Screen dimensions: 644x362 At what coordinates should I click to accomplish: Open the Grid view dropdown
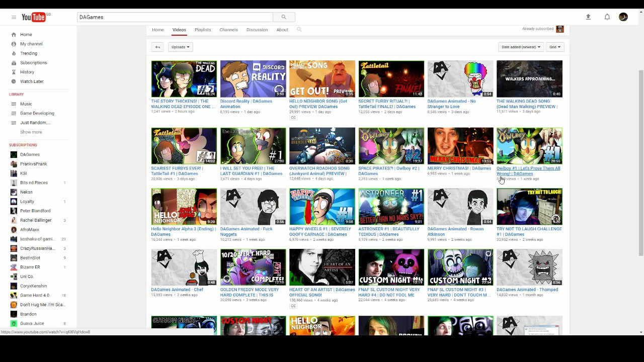(555, 47)
